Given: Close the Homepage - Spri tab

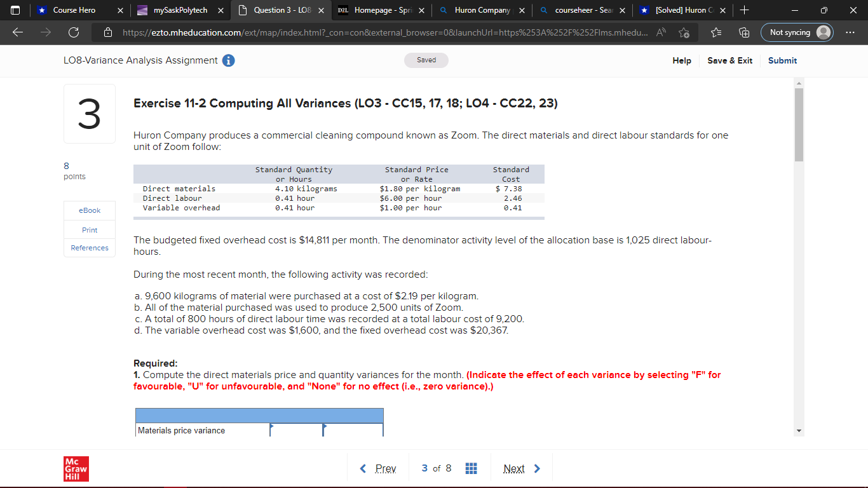Looking at the screenshot, I should (421, 10).
